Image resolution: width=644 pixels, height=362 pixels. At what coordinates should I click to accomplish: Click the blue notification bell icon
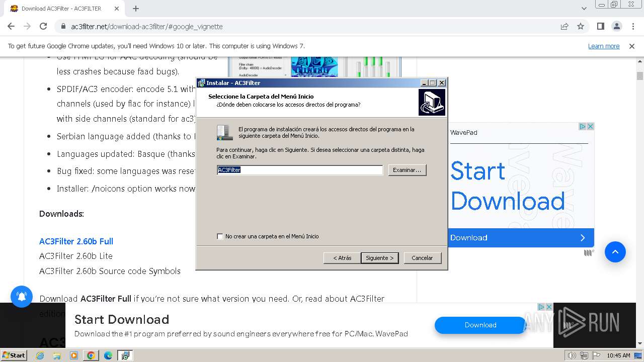click(x=22, y=297)
